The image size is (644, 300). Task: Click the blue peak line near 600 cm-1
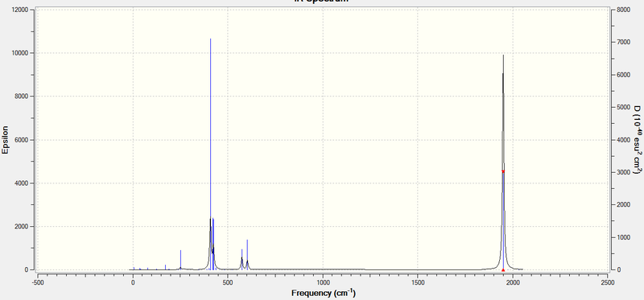pos(247,254)
